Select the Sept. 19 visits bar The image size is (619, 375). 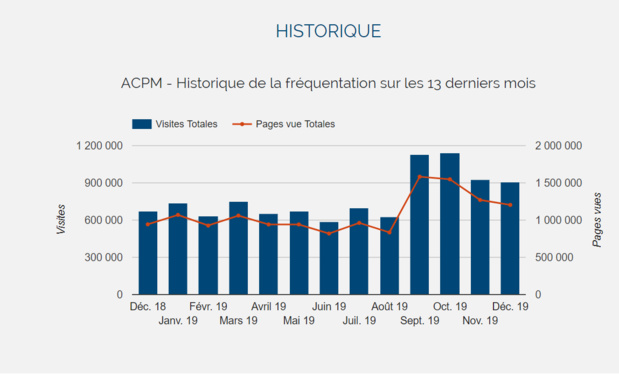pyautogui.click(x=419, y=225)
